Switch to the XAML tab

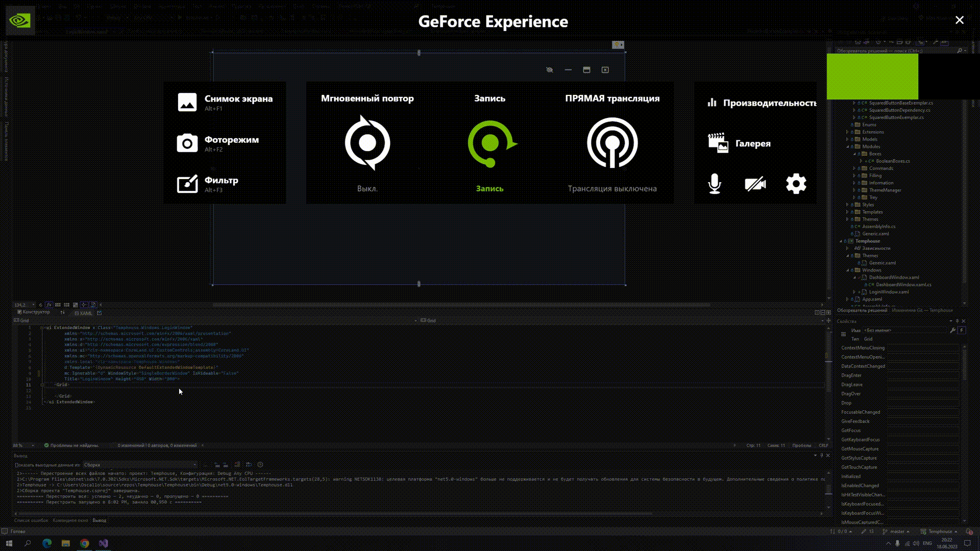pyautogui.click(x=83, y=313)
